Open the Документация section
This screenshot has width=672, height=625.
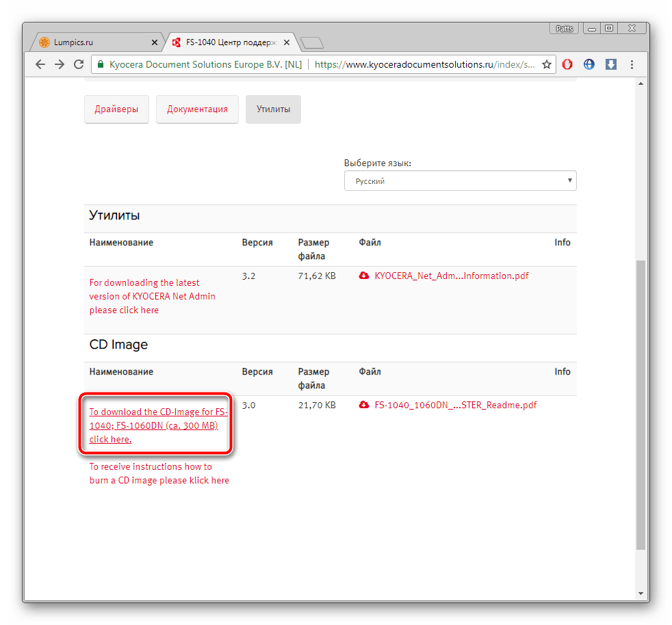point(197,109)
